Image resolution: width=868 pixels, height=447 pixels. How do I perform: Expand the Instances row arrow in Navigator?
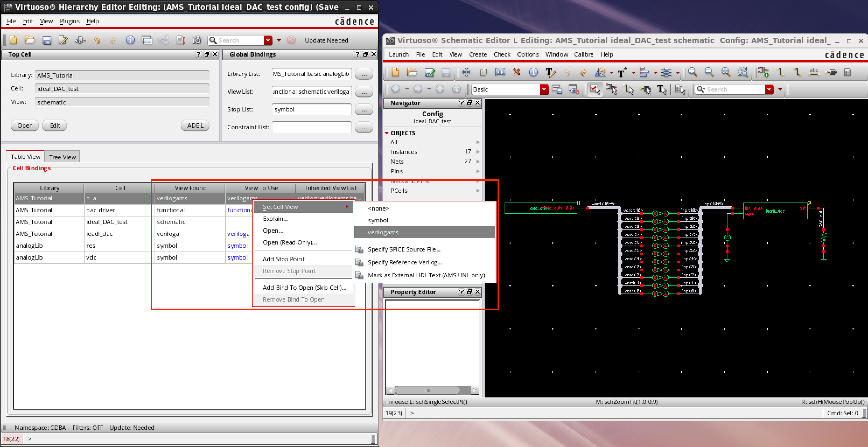(x=478, y=152)
